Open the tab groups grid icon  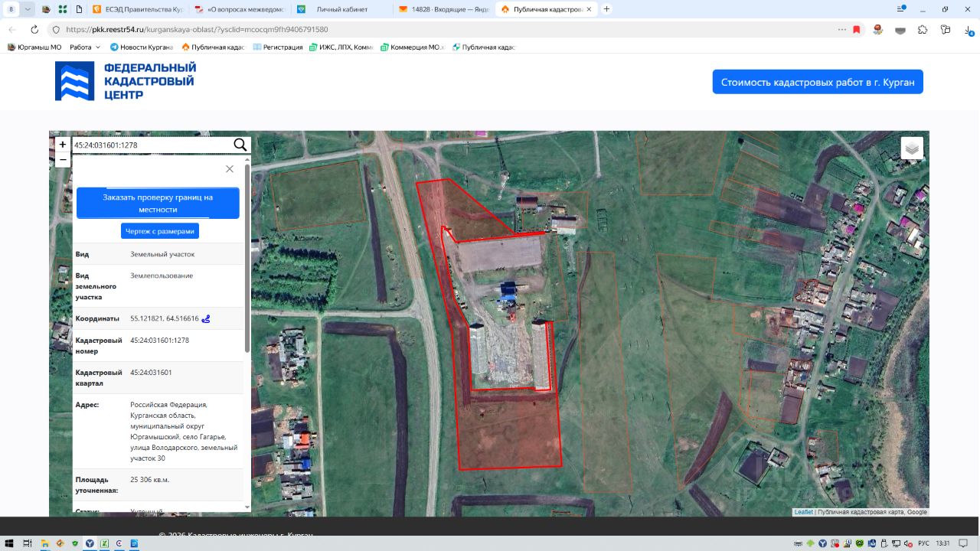click(x=63, y=9)
